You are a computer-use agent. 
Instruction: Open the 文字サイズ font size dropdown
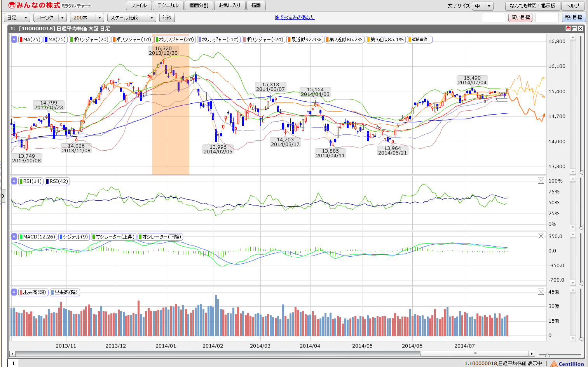pos(482,6)
